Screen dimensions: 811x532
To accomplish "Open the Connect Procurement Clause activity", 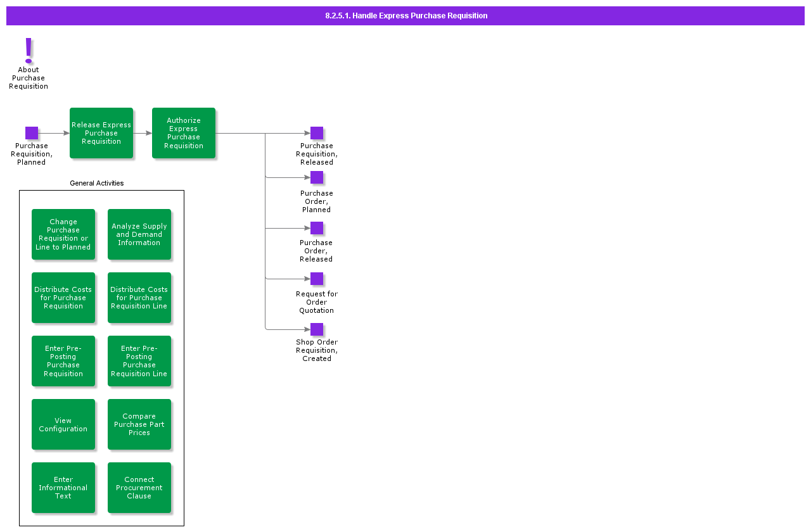I will 139,488.
